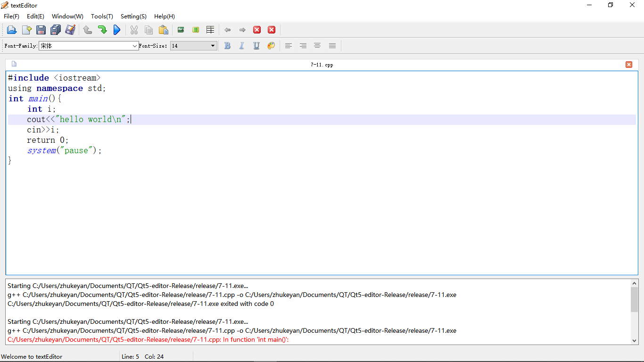Viewport: 644px width, 362px height.
Task: Open the Font-Family dropdown
Action: (89, 46)
